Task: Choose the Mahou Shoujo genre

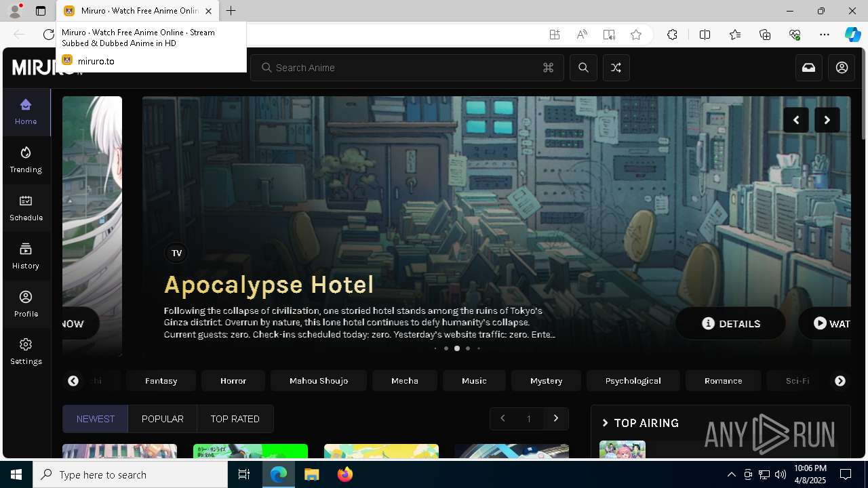Action: click(x=319, y=381)
